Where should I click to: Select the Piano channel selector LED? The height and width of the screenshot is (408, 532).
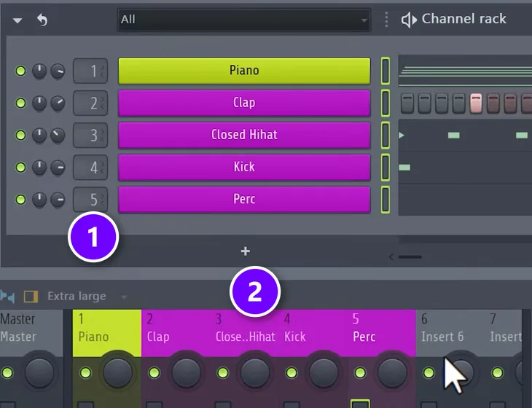[386, 71]
